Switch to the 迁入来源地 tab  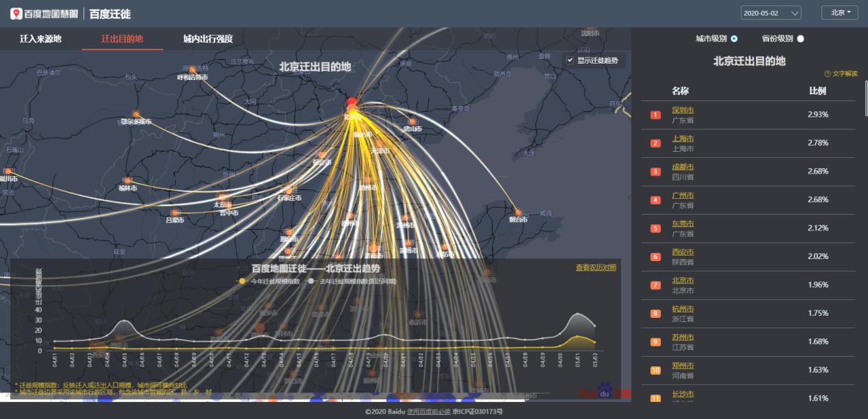pyautogui.click(x=40, y=39)
